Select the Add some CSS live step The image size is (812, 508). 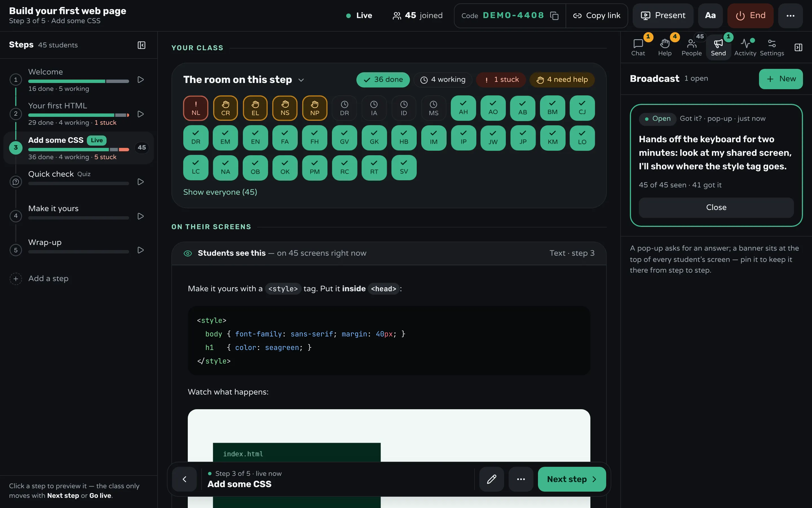tap(78, 148)
